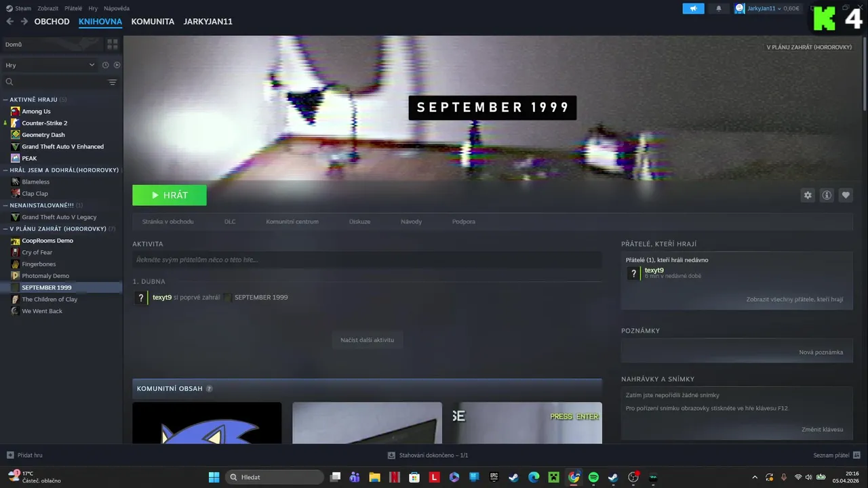This screenshot has width=868, height=488.
Task: Open downloads icon in bottom bar
Action: pyautogui.click(x=391, y=455)
